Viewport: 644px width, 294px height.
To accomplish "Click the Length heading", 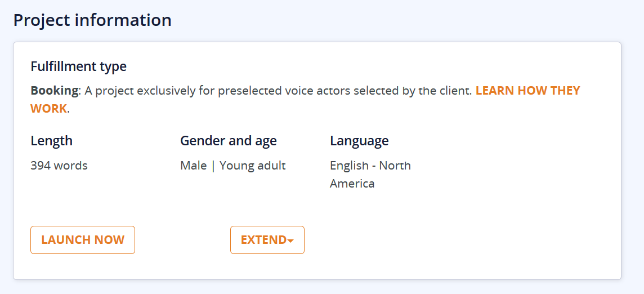I will point(51,141).
